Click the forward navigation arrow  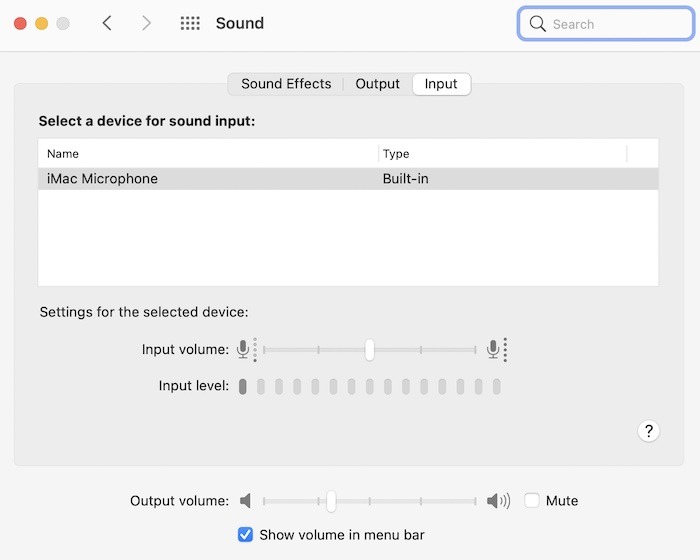[x=146, y=23]
